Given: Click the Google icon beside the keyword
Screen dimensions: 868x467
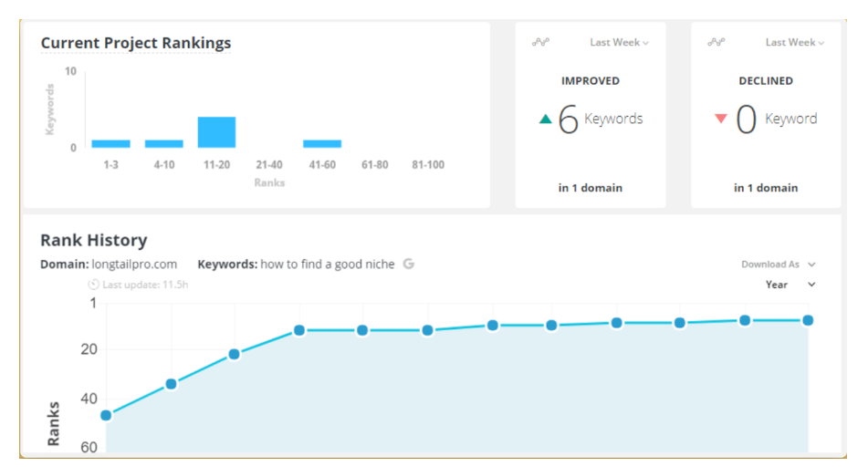Looking at the screenshot, I should [x=409, y=264].
